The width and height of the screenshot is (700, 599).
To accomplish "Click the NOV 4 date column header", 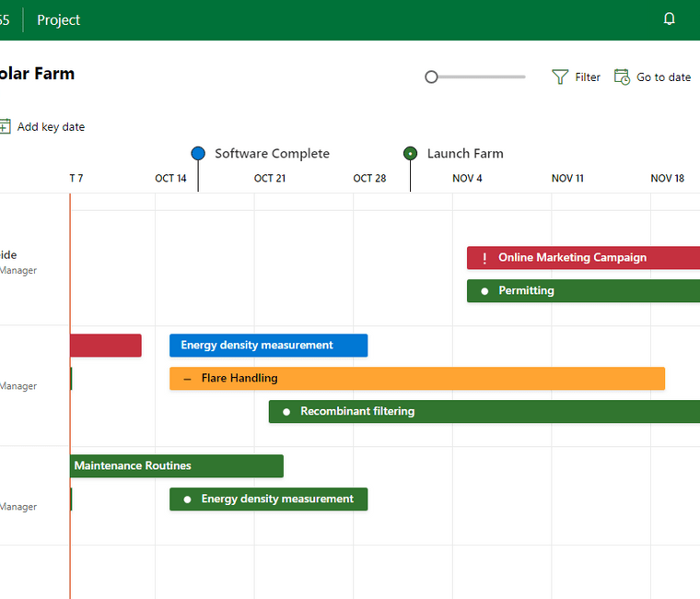I will coord(467,179).
